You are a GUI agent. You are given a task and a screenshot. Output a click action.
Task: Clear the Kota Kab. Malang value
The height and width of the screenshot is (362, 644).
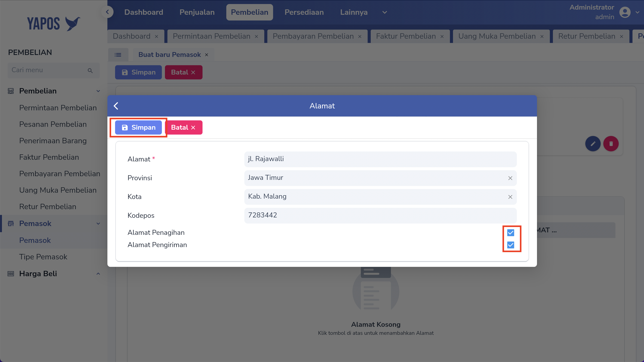pyautogui.click(x=510, y=197)
